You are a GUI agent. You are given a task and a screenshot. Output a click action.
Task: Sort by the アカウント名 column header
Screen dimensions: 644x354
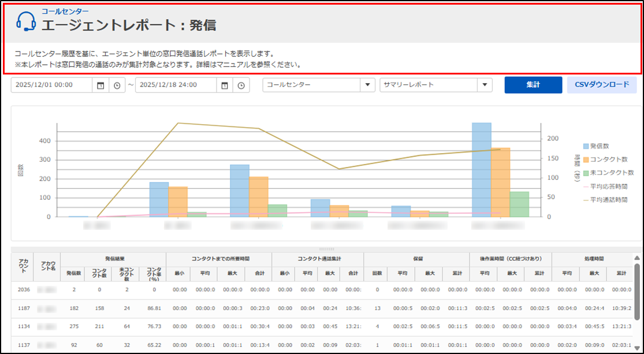click(47, 266)
